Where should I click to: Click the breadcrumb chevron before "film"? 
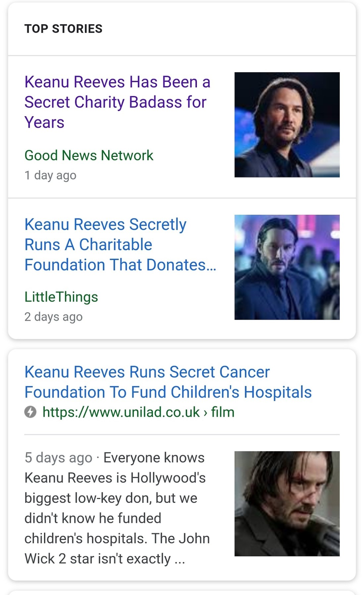(x=205, y=413)
